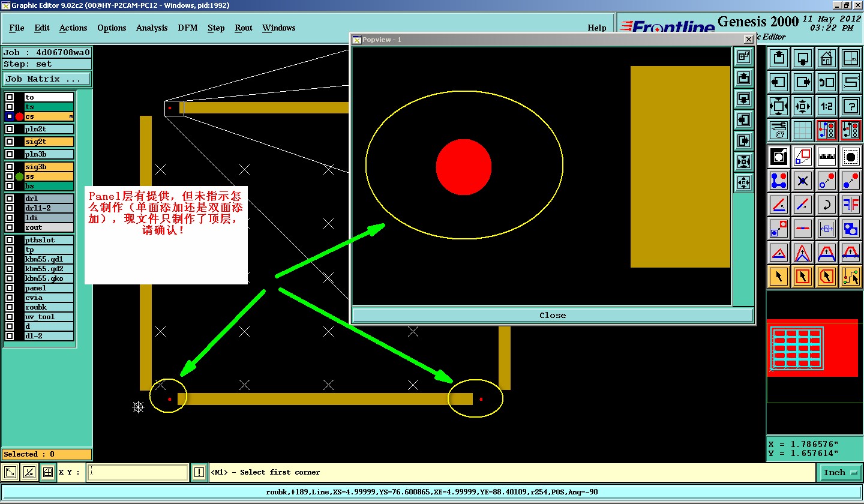Screen dimensions: 864x504
Task: Select the pan up arrow icon
Action: (x=779, y=58)
